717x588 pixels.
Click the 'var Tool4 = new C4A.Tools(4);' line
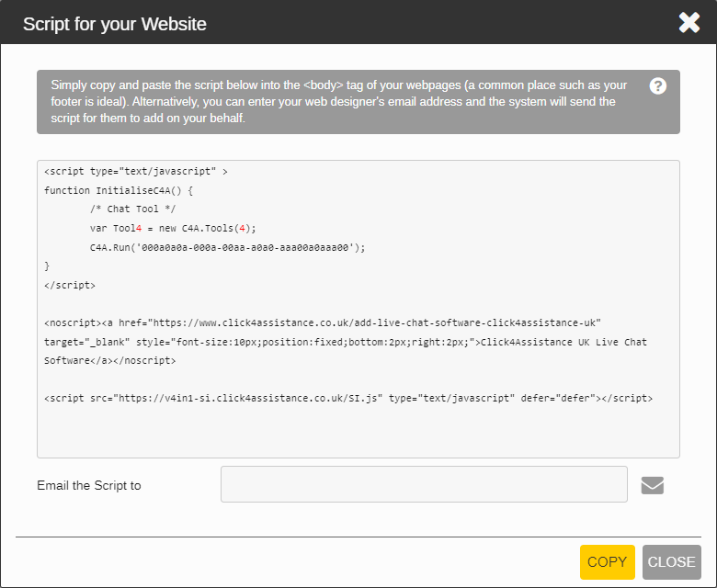173,228
